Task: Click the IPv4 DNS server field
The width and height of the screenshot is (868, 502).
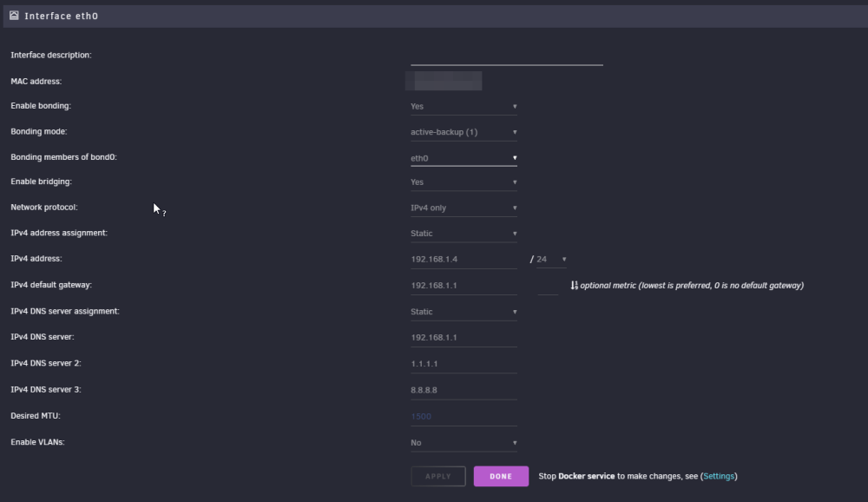Action: 464,338
